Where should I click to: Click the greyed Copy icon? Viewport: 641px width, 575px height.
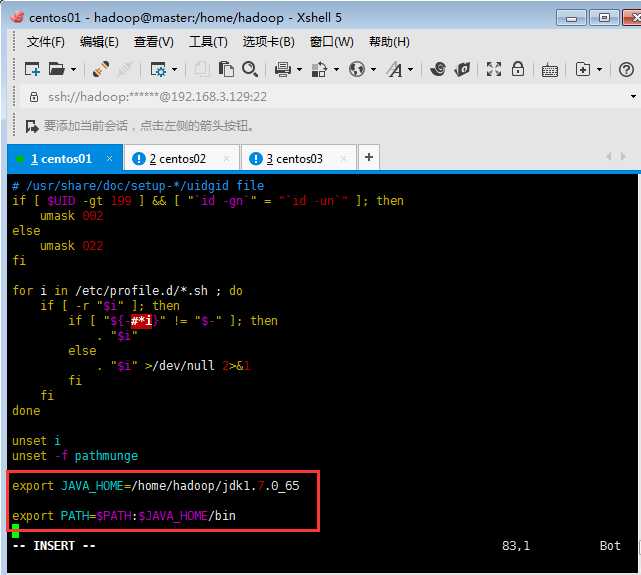[x=202, y=69]
